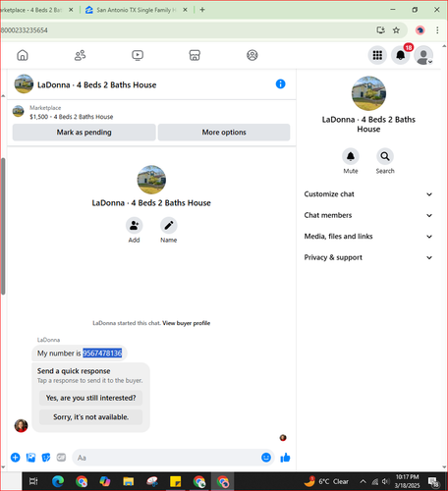448x491 pixels.
Task: Click the Mark as pending button
Action: pos(84,133)
